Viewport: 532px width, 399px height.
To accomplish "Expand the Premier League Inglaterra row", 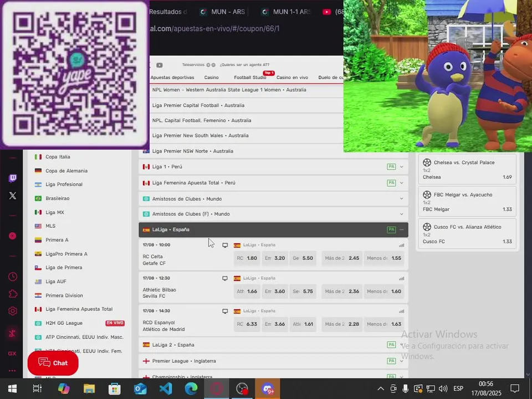I will [273, 361].
